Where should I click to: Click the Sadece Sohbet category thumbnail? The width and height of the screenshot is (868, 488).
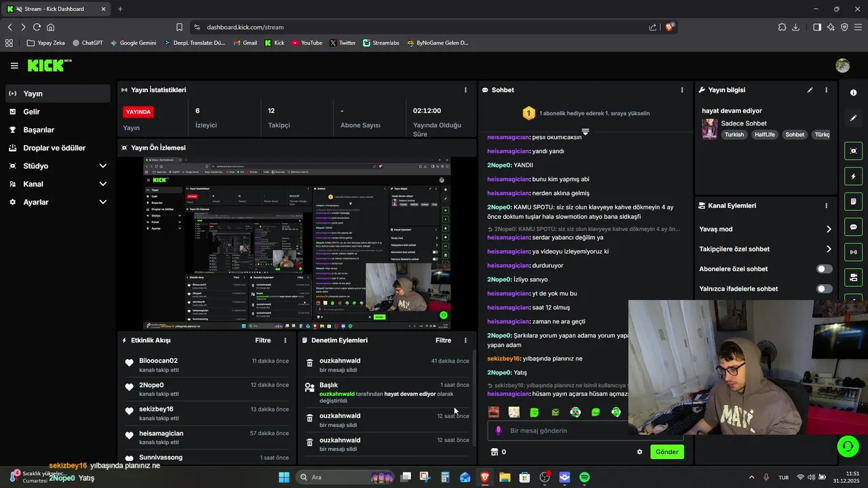click(709, 129)
